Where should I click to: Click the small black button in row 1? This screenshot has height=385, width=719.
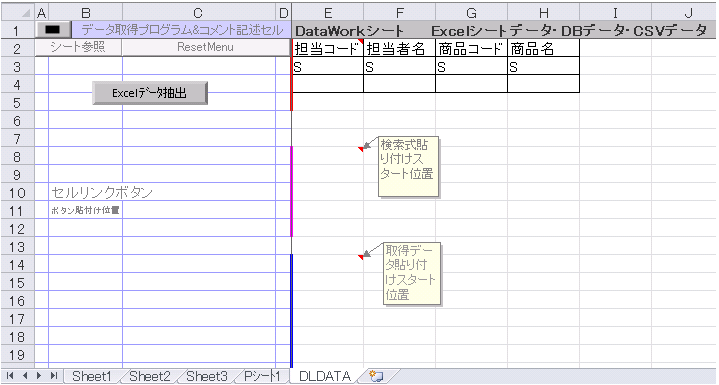(53, 29)
